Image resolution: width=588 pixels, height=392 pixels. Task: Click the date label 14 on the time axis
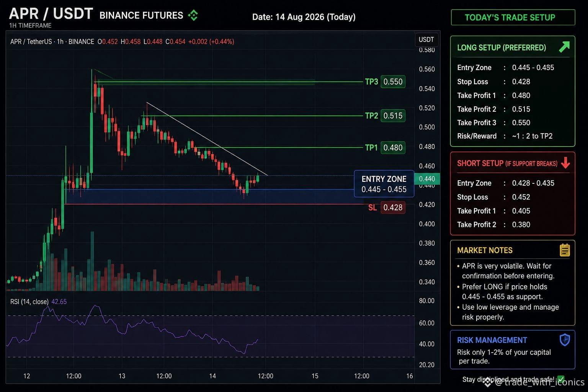click(x=212, y=376)
